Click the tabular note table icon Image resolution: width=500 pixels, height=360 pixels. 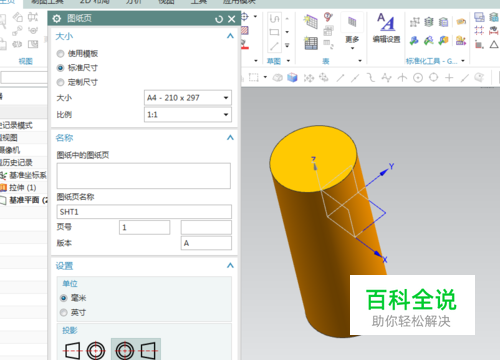311,43
